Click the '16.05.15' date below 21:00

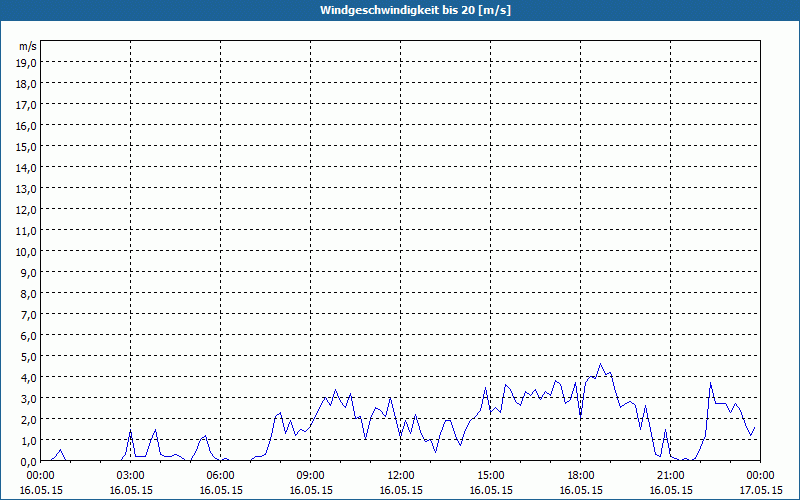coord(671,490)
